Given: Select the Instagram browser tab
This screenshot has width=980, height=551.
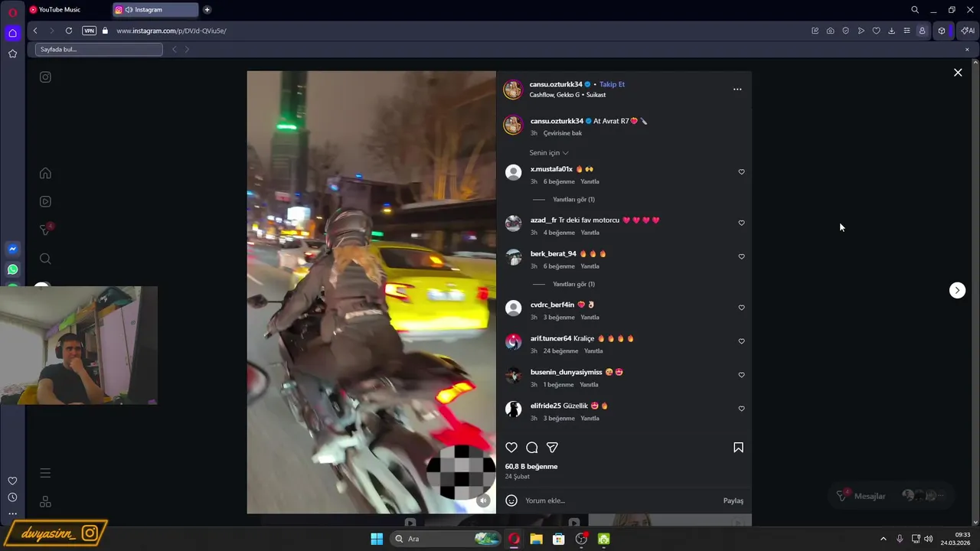Looking at the screenshot, I should [155, 10].
